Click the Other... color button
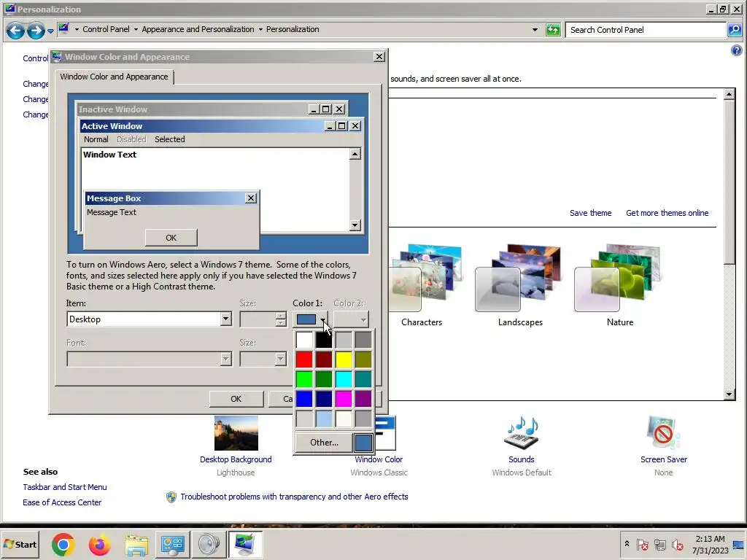Screen dimensions: 747x560 click(324, 443)
